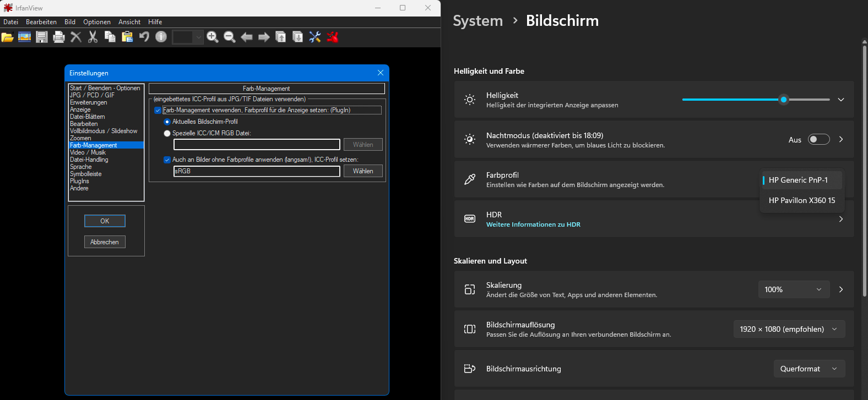Open 'Weitere Informationen zu HDR' link
Screen dimensions: 868x400
pyautogui.click(x=533, y=224)
